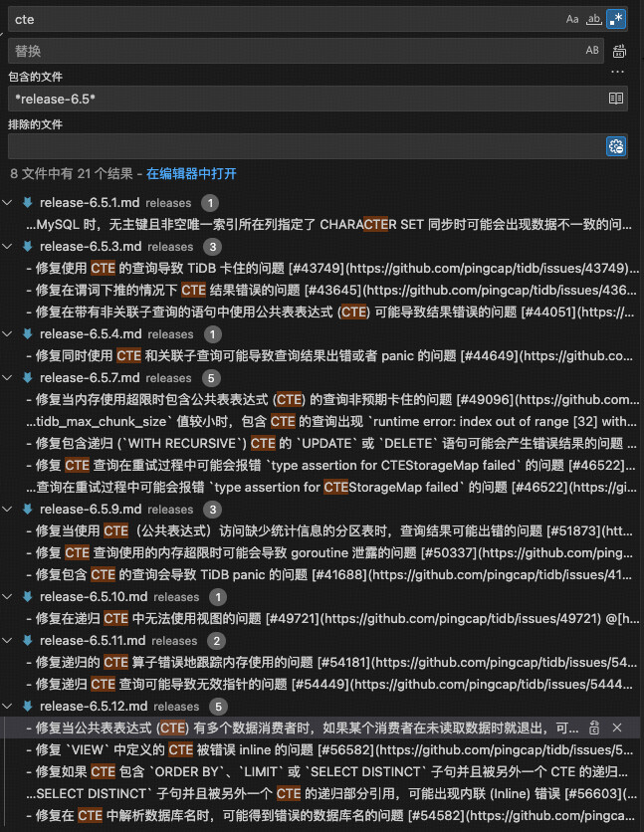Image resolution: width=644 pixels, height=832 pixels.
Task: Toggle the Match Case (Aa) option
Action: (x=572, y=20)
